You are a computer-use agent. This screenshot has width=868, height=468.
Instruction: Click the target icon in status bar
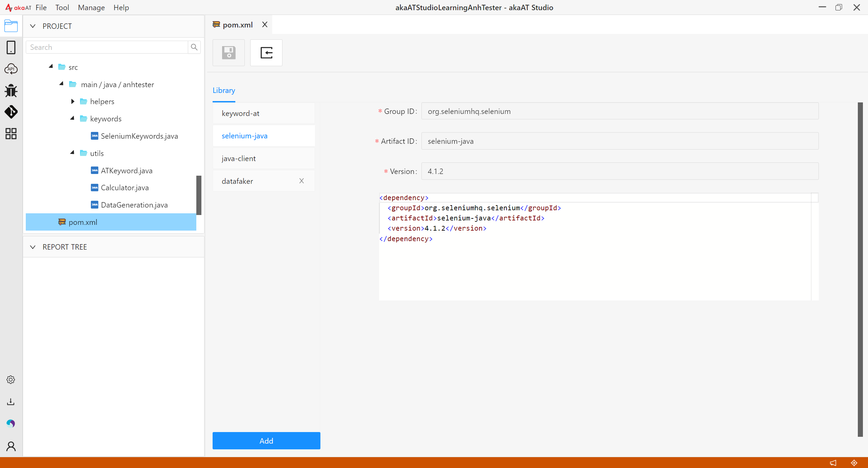tap(854, 463)
